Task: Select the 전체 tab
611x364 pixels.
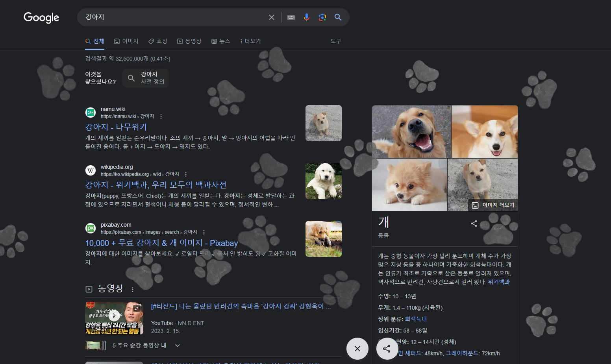Action: coord(95,41)
